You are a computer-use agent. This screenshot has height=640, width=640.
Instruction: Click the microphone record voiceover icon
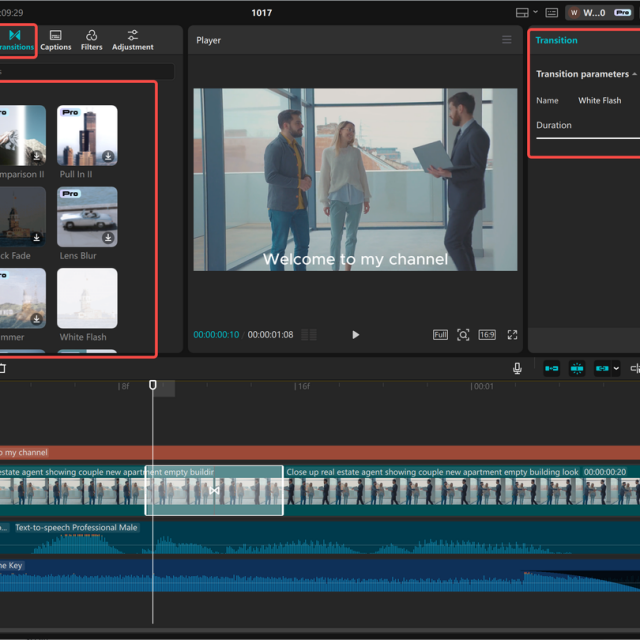[517, 368]
